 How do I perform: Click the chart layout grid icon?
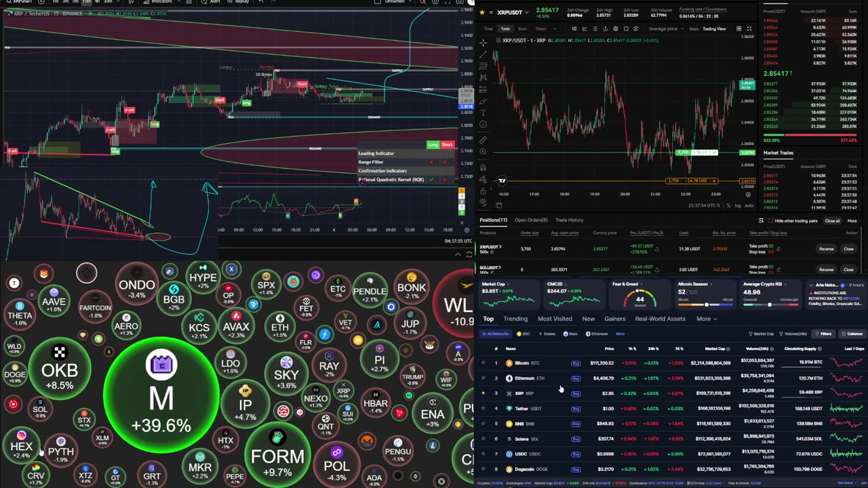coord(738,28)
